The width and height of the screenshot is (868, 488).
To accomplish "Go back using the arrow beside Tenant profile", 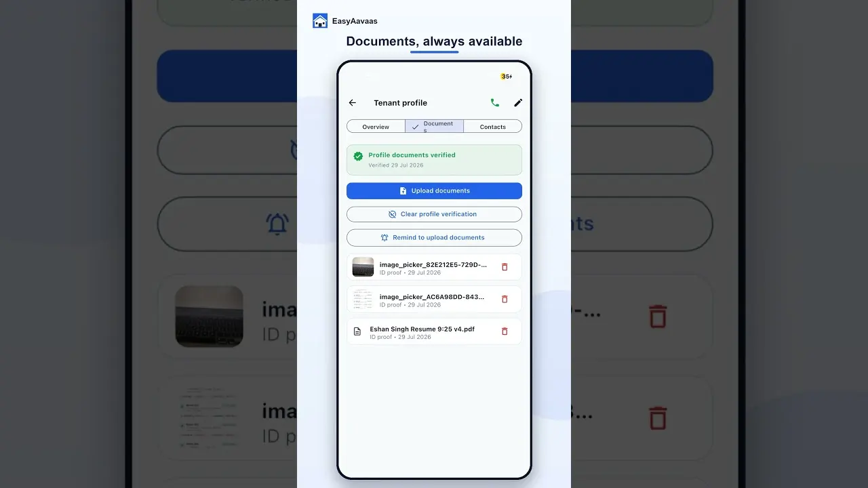I will pyautogui.click(x=353, y=103).
